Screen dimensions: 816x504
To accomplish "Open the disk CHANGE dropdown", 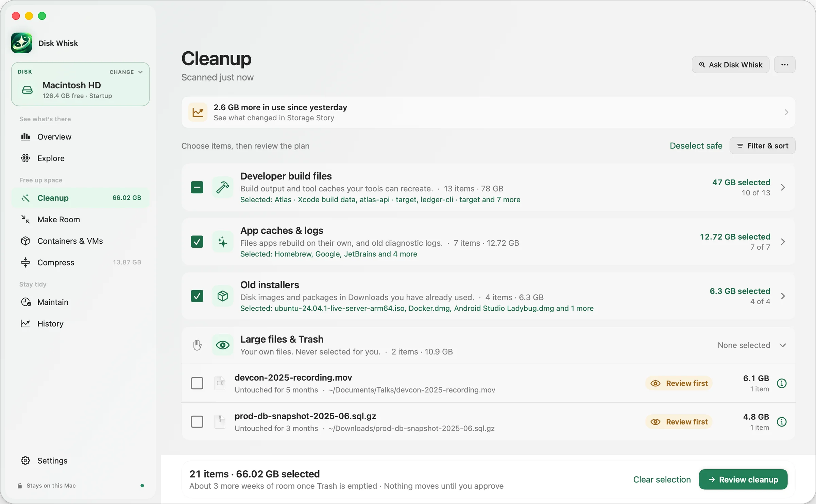I will 126,72.
